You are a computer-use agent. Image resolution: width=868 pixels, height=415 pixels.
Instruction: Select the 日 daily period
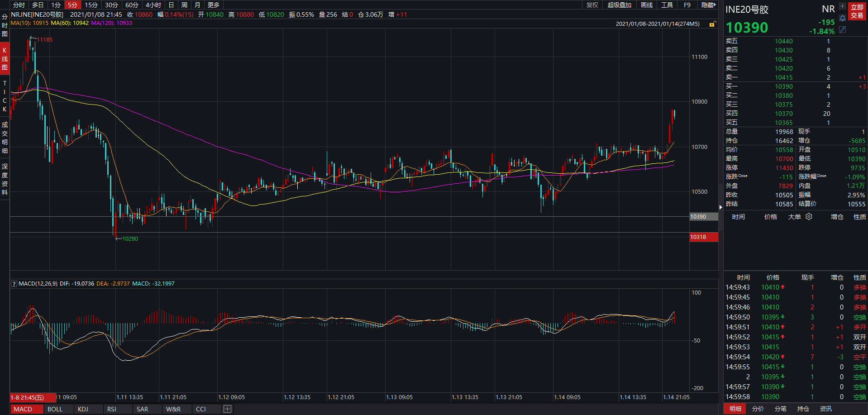pos(171,5)
